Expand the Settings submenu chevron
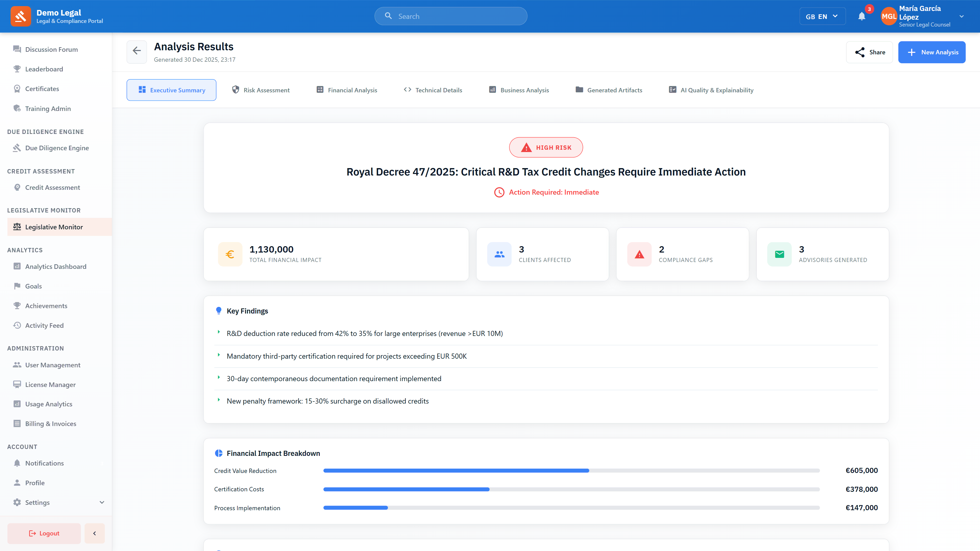The image size is (980, 551). coord(102,502)
